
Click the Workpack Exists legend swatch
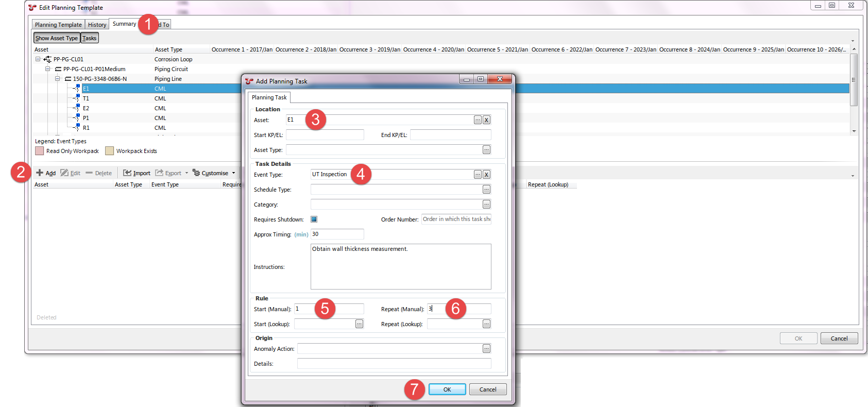point(109,151)
